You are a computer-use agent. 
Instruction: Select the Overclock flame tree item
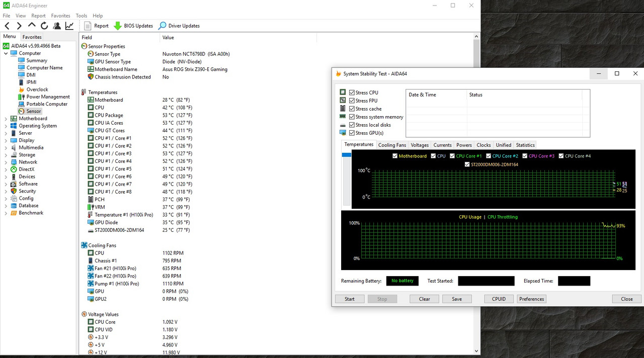[x=37, y=89]
